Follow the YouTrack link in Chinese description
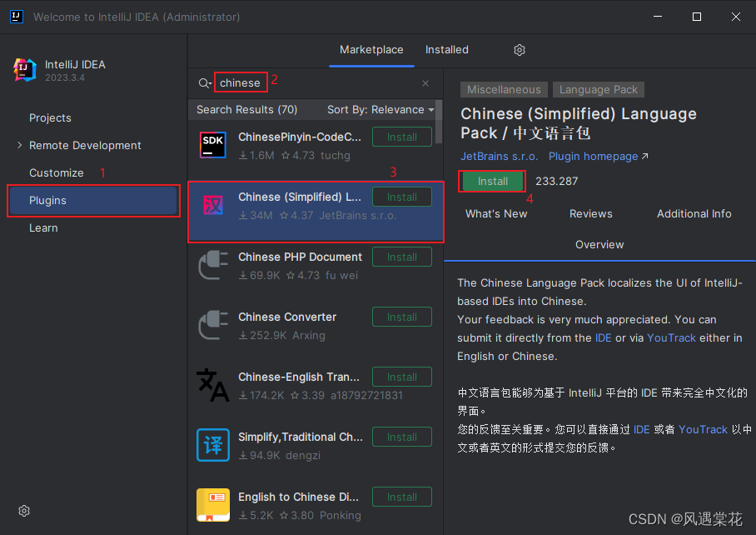 [703, 429]
